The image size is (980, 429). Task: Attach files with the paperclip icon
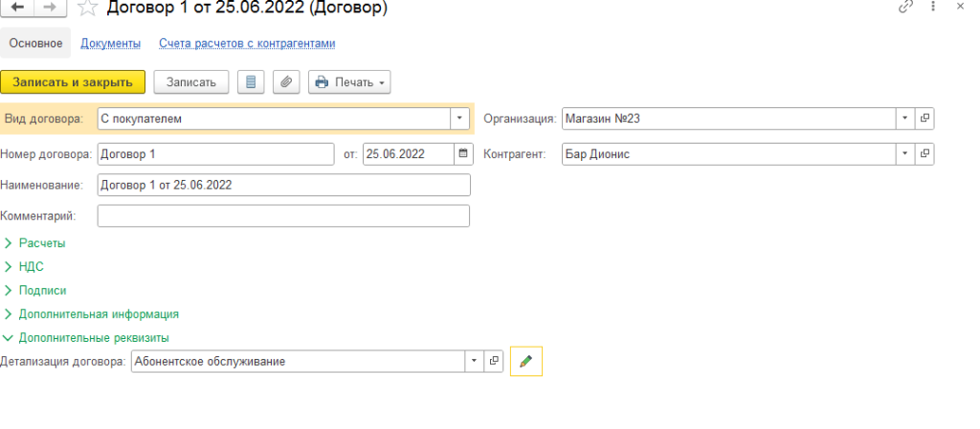[x=286, y=82]
